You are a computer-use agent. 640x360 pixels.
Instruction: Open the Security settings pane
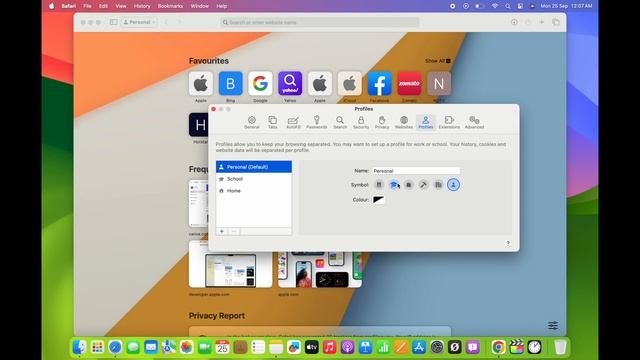[361, 122]
